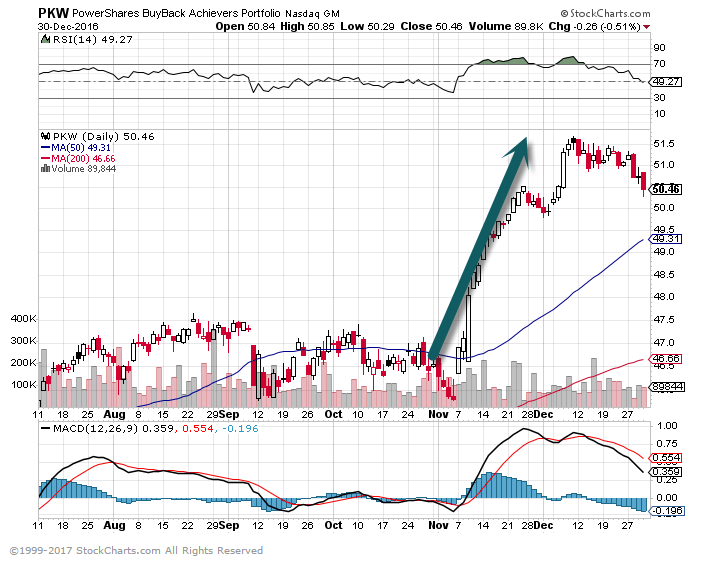Viewport: 715px width, 568px height.
Task: Click the red 46.66 MA tag on price axis
Action: 667,359
